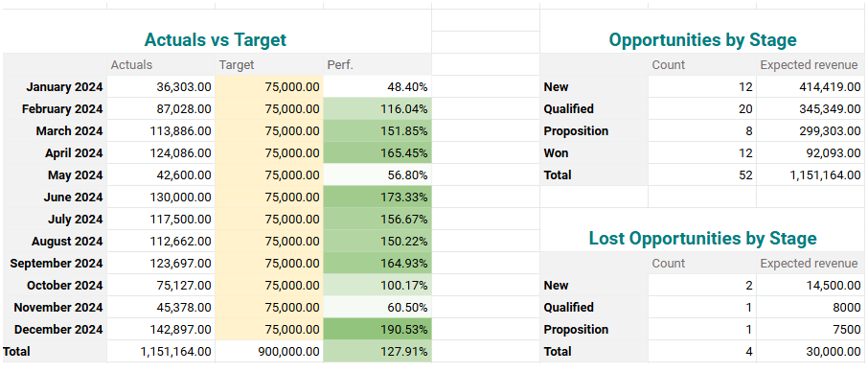Click the lost total revenue 30,000.00
868x372 pixels.
click(811, 352)
